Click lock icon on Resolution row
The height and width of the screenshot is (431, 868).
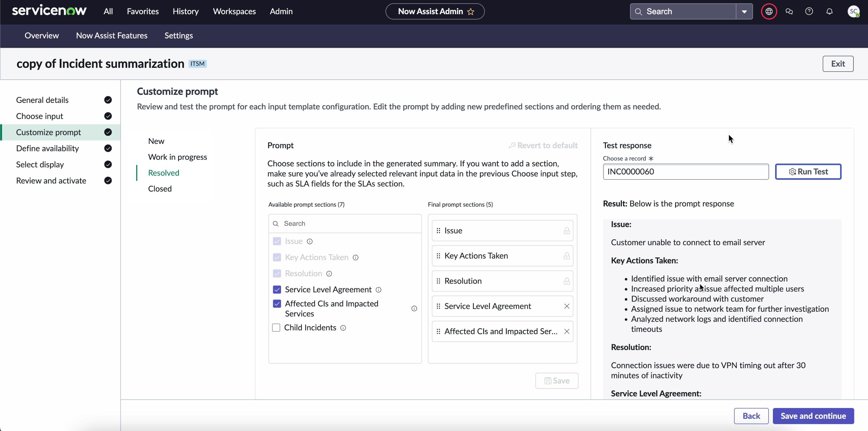(x=566, y=282)
